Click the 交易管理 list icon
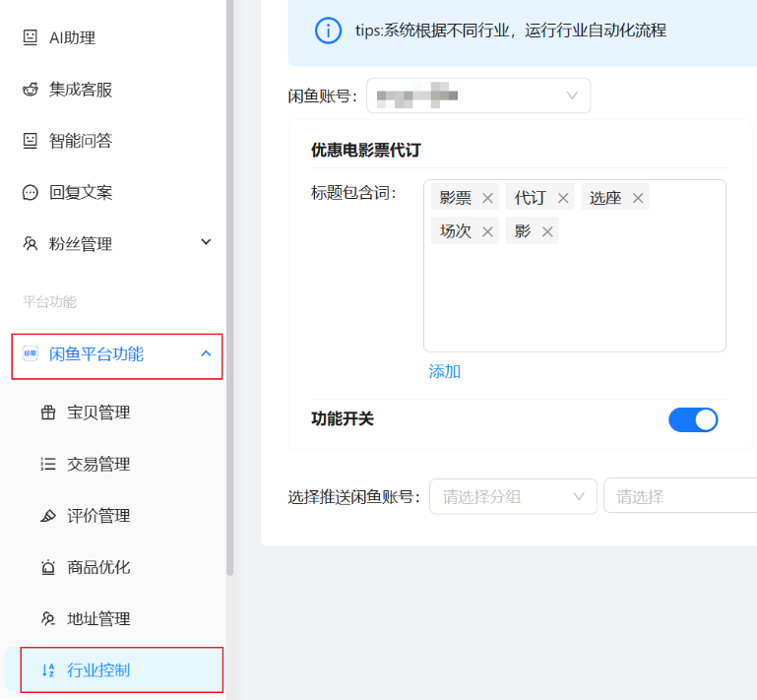Screen dimensions: 757x700 pos(48,465)
